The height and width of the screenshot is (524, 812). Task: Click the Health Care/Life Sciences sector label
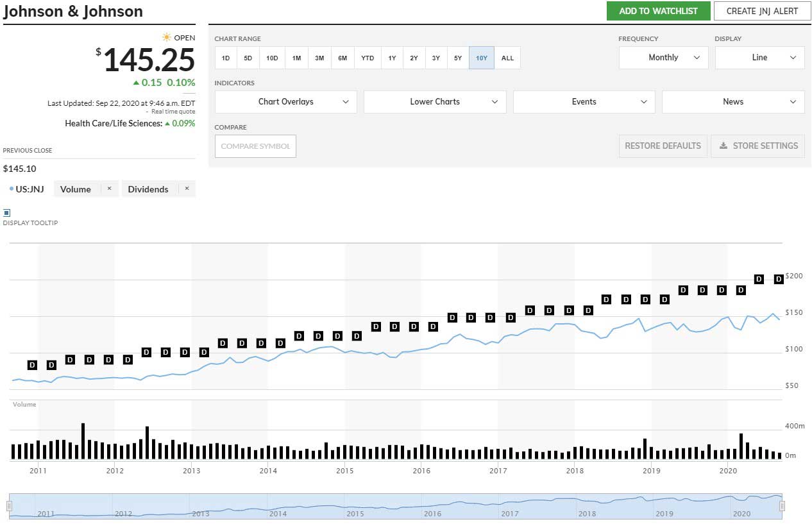click(x=114, y=123)
